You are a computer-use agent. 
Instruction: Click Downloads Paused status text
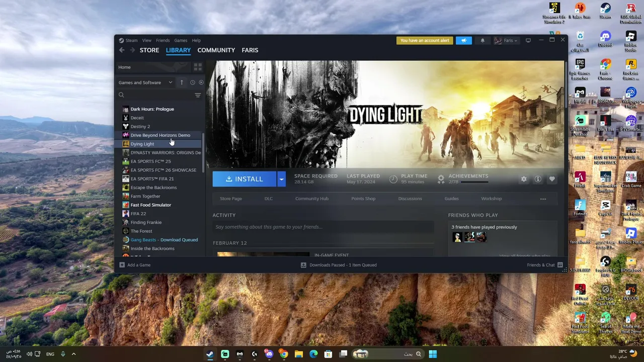343,265
